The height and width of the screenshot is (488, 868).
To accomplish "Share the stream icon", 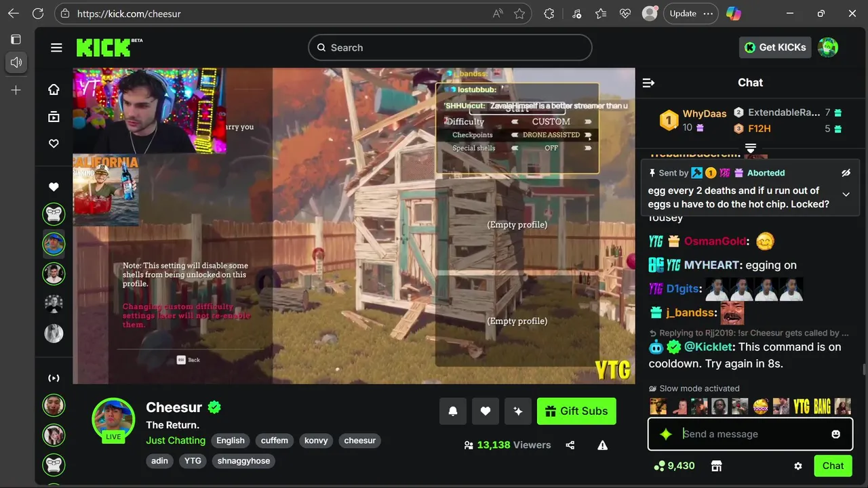I will click(570, 445).
